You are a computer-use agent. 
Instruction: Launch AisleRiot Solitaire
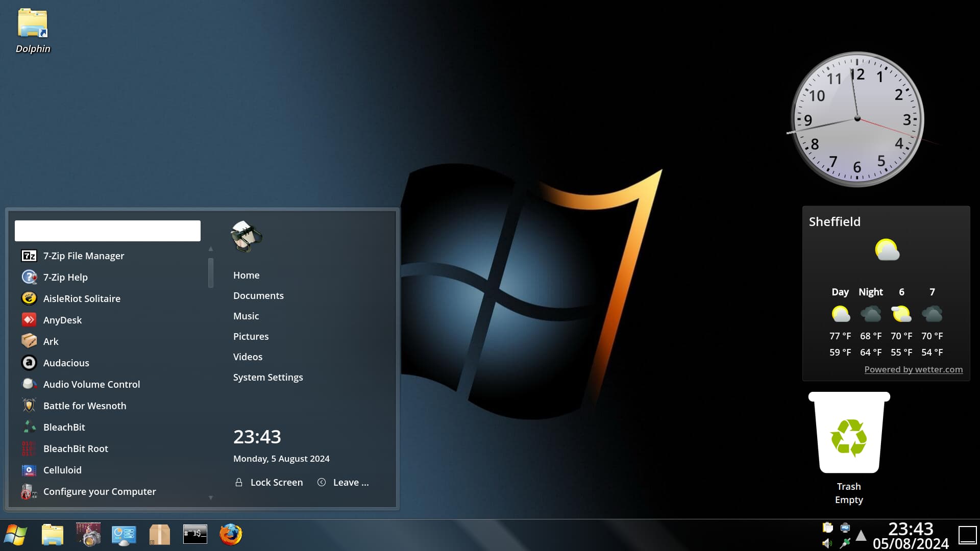[110, 298]
